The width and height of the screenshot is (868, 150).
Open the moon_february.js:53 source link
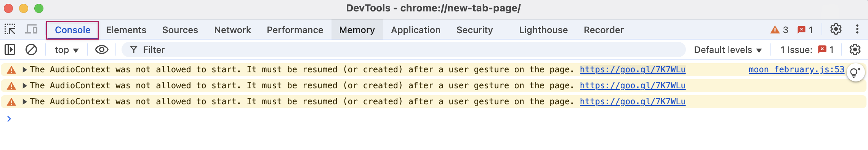pyautogui.click(x=796, y=70)
